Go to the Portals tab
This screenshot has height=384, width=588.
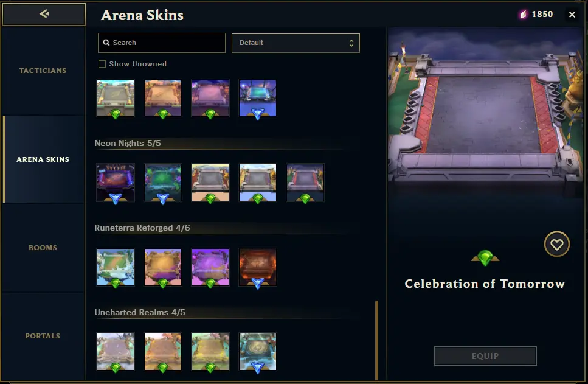[43, 336]
